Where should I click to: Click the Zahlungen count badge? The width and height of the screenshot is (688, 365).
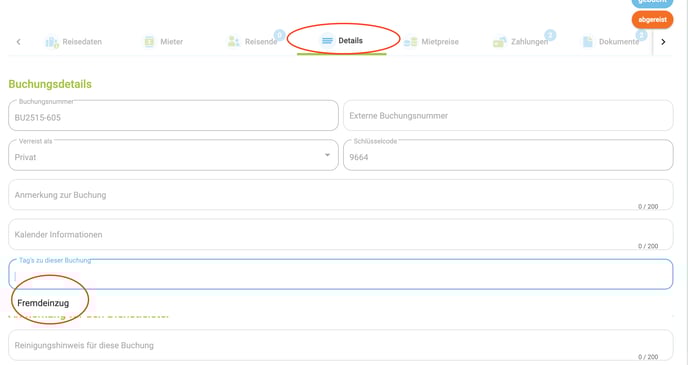550,35
